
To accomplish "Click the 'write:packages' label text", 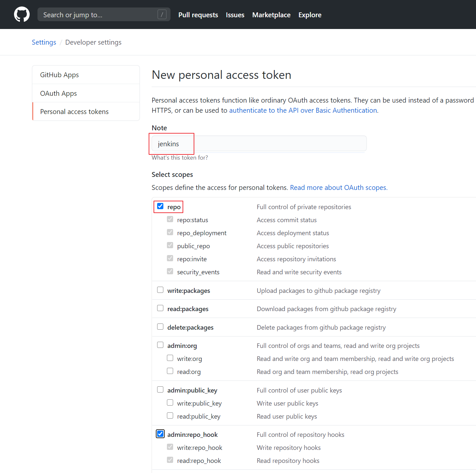I will 189,291.
